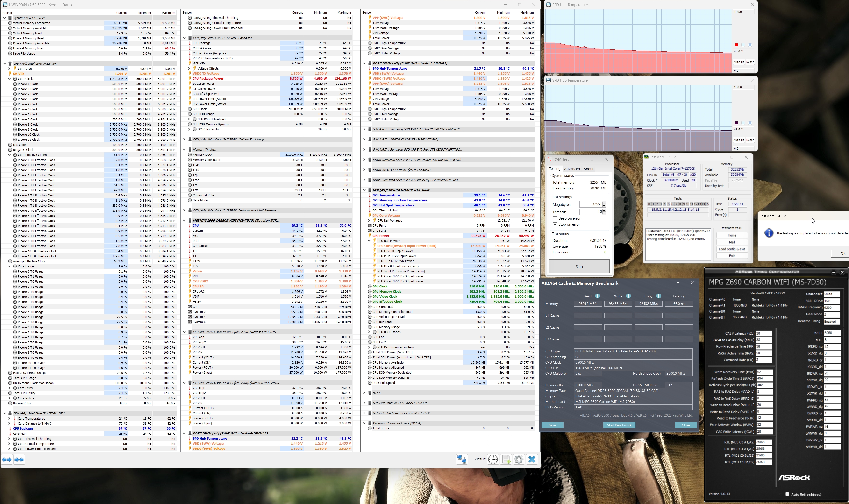Screen dimensions: 849x504
Task: Uncheck Stop on error checkbox
Action: (555, 224)
